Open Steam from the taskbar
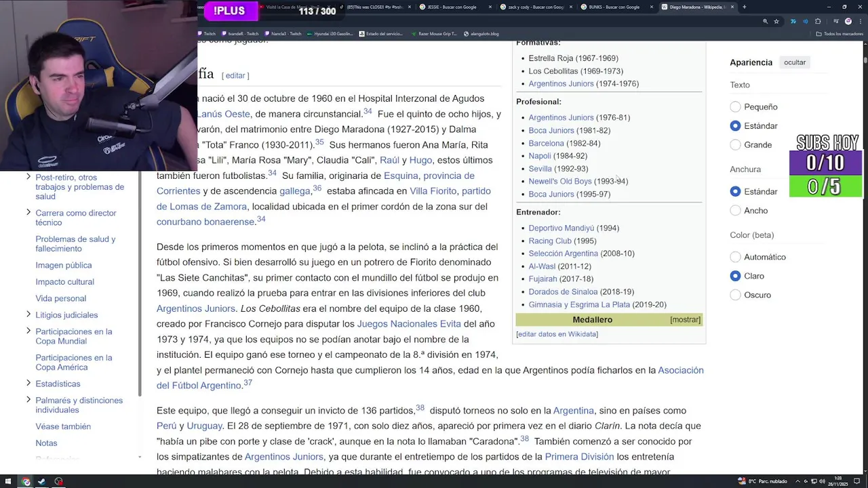Viewport: 868px width, 488px height. (x=42, y=481)
